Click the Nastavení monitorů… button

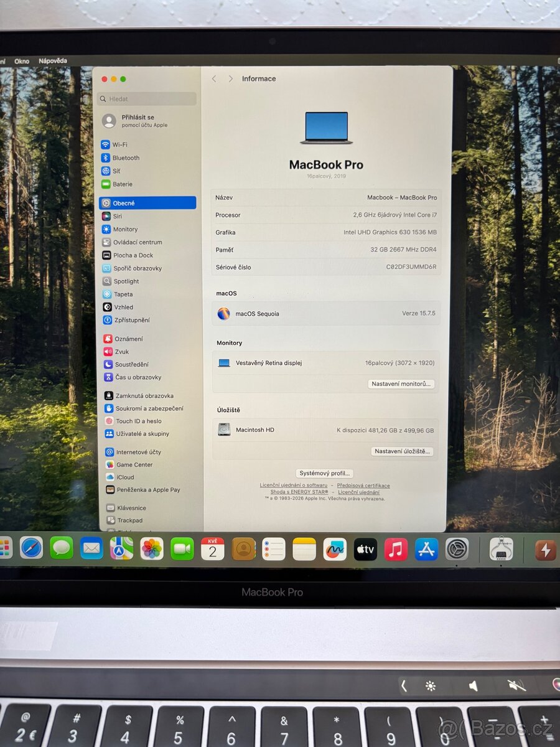coord(401,384)
